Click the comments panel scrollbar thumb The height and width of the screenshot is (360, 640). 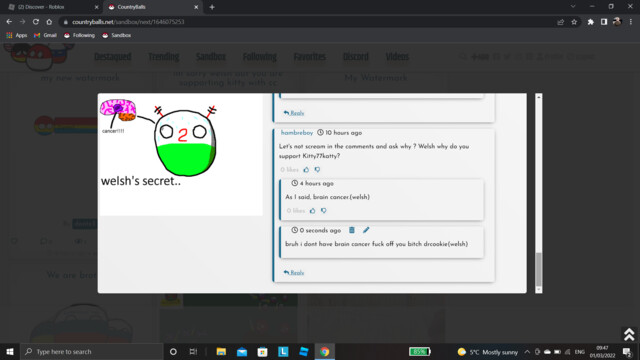tap(538, 269)
